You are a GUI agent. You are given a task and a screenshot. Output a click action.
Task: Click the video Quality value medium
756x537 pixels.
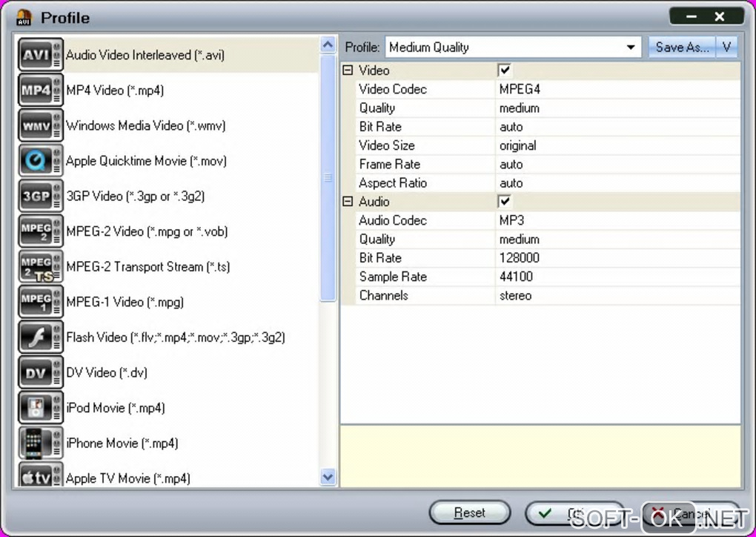[x=617, y=108]
